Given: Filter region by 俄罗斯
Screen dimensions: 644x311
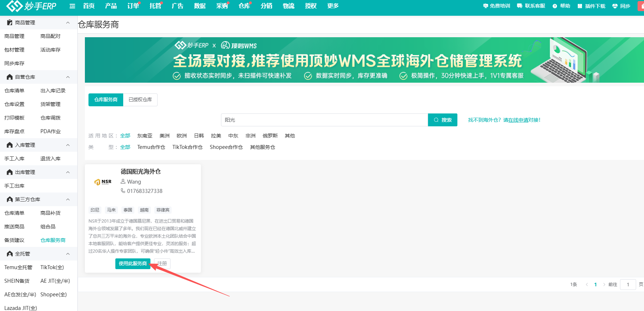Looking at the screenshot, I should [270, 136].
